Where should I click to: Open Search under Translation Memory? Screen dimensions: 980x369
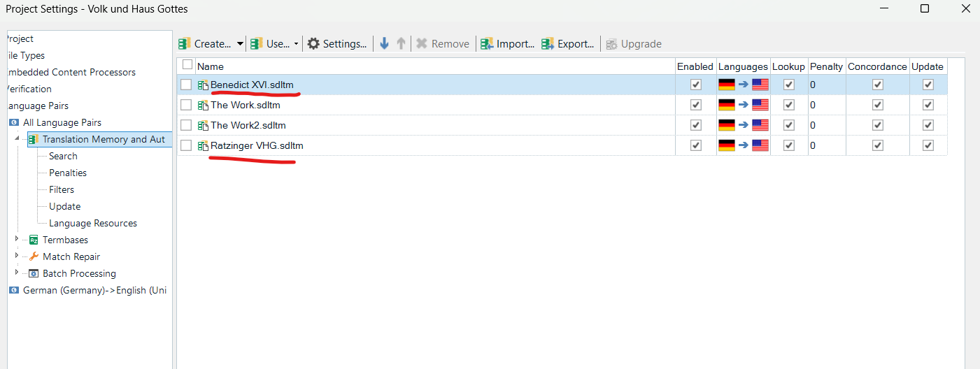pos(63,156)
